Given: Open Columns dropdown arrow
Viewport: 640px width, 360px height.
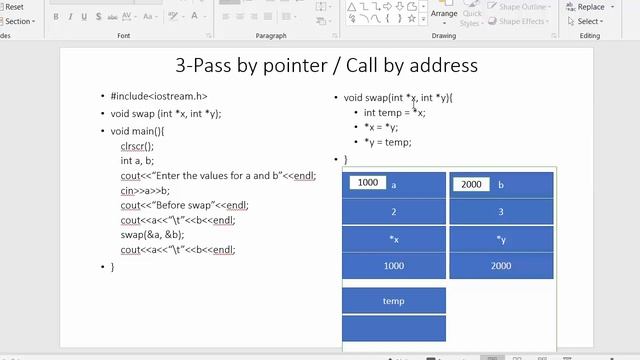Looking at the screenshot, I should click(296, 17).
